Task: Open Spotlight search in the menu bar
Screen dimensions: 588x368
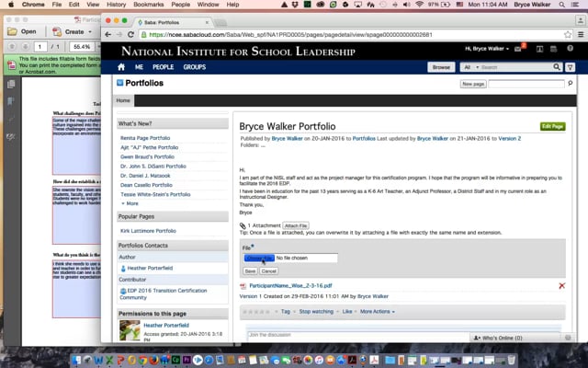Action: (x=561, y=5)
